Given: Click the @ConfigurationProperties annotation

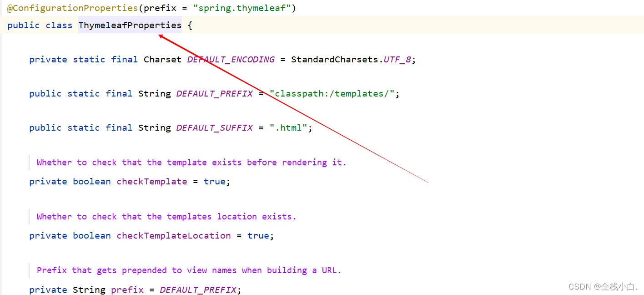Looking at the screenshot, I should coord(72,8).
